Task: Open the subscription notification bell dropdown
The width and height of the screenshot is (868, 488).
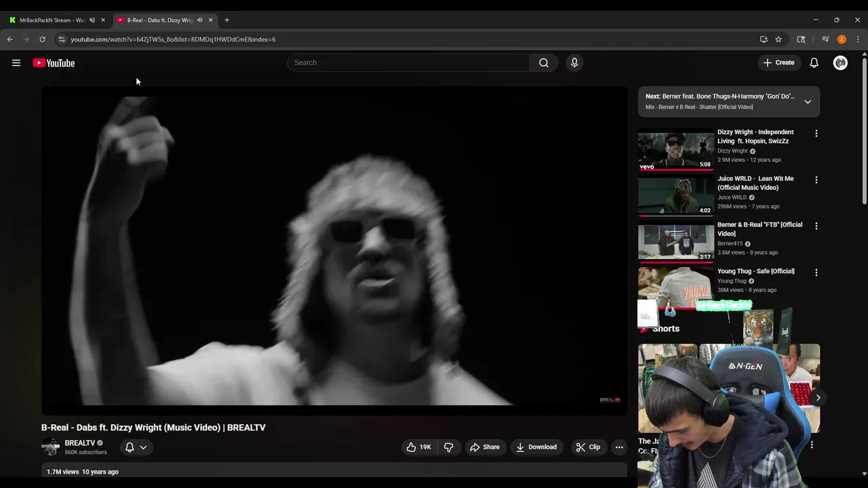Action: point(136,447)
